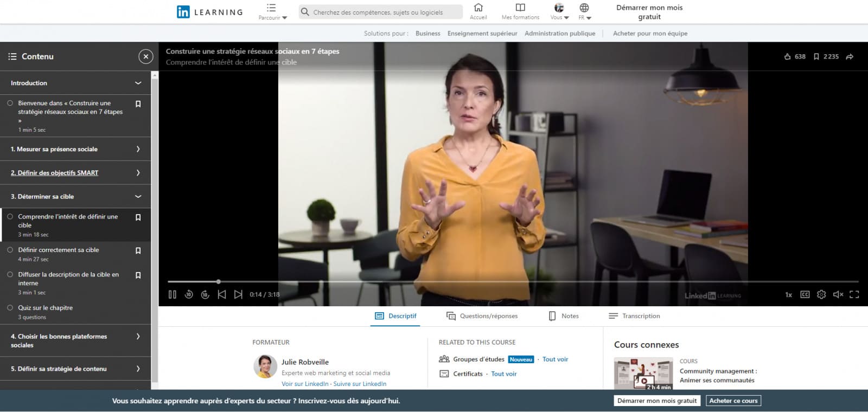Screen dimensions: 868x412
Task: Open the Parcourir browse menu
Action: click(x=272, y=12)
